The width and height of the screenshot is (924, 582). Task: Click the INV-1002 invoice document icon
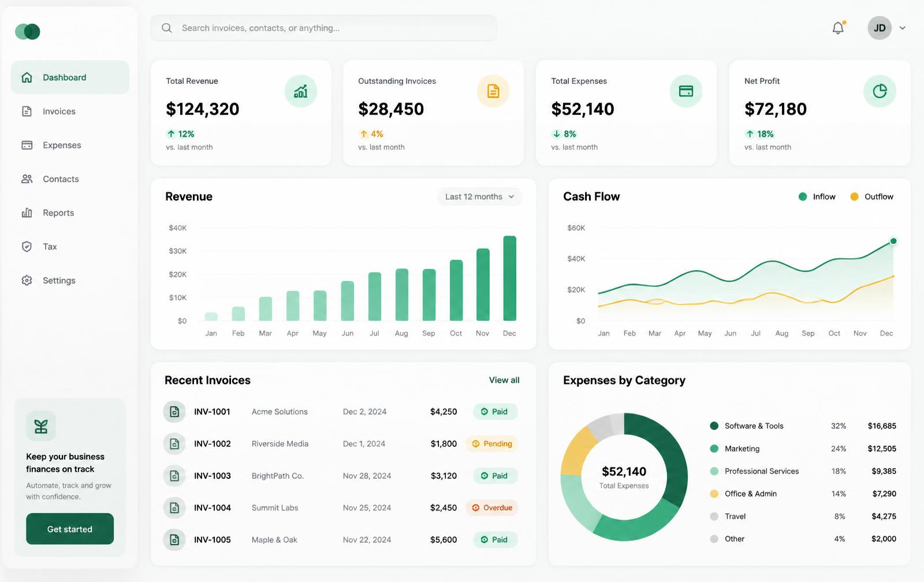tap(174, 444)
